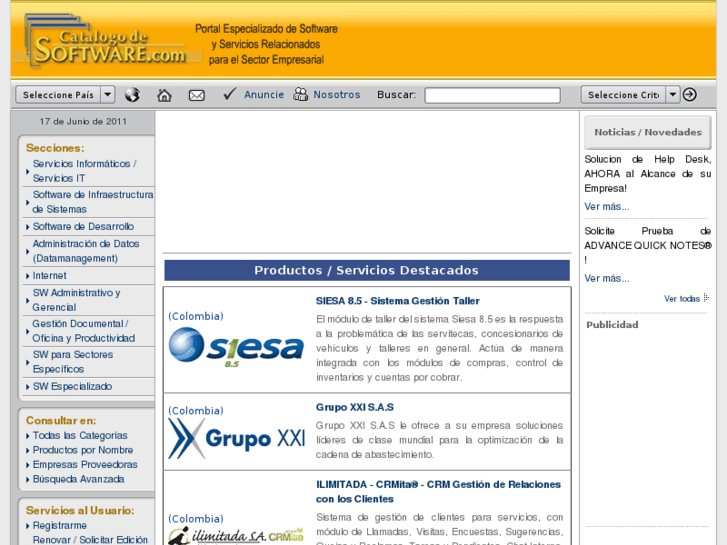Open Software de Desarrollo section
Screen dimensions: 727x545
point(83,226)
